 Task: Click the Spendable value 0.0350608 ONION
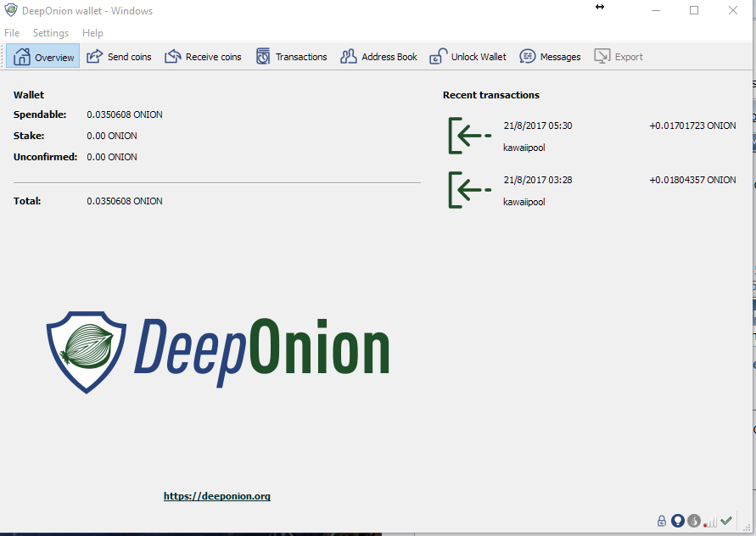coord(125,114)
